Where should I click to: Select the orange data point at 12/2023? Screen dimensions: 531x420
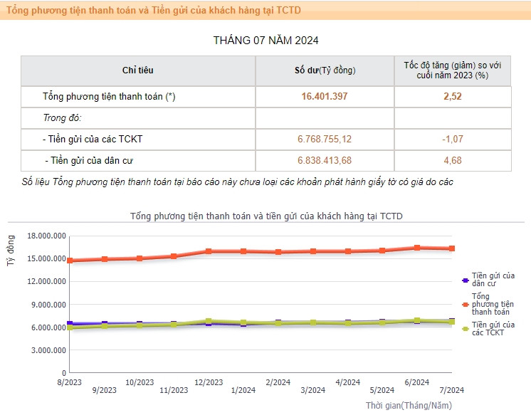209,251
